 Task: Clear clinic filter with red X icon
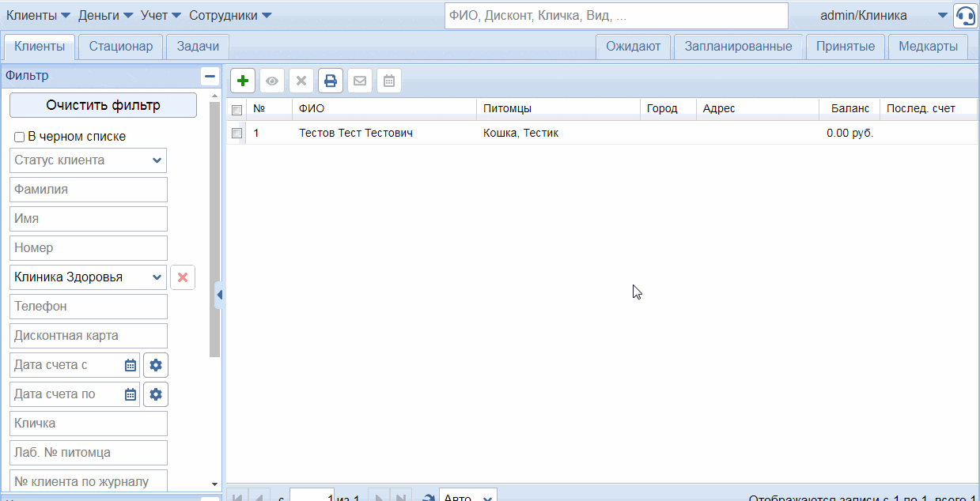pyautogui.click(x=183, y=277)
